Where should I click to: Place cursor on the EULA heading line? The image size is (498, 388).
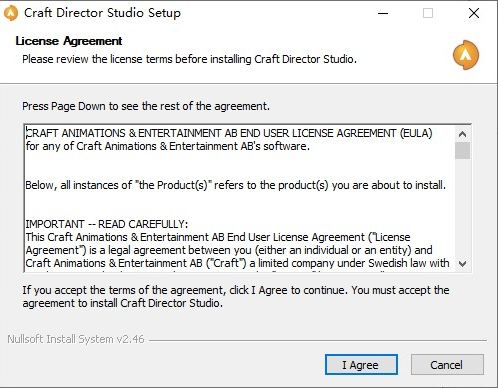coord(229,133)
